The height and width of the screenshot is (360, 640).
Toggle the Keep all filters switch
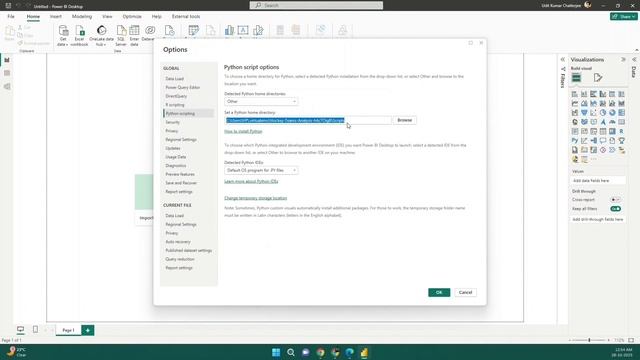pos(616,209)
